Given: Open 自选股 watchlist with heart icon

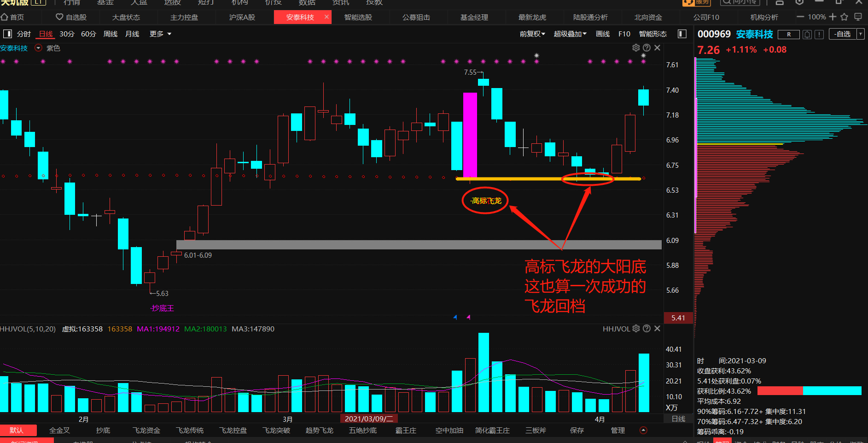Looking at the screenshot, I should pos(71,17).
